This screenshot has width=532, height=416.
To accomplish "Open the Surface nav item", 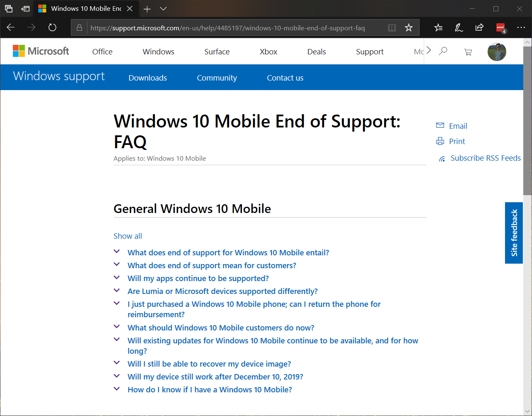I will (217, 51).
